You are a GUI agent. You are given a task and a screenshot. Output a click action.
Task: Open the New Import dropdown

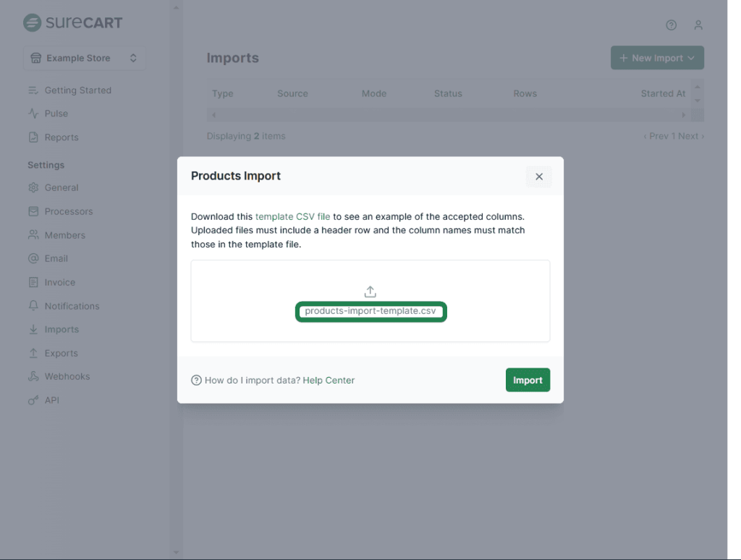[657, 58]
